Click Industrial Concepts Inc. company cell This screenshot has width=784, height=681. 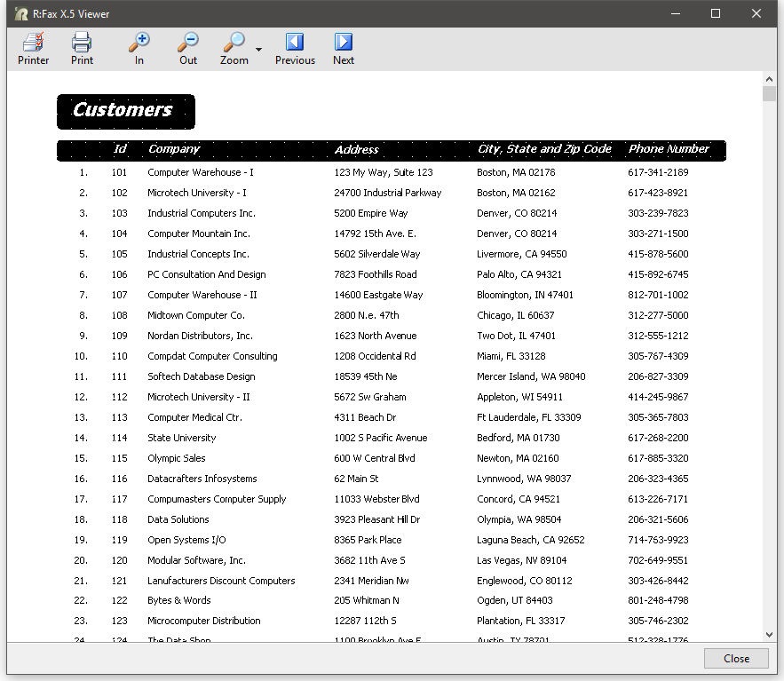tap(199, 254)
